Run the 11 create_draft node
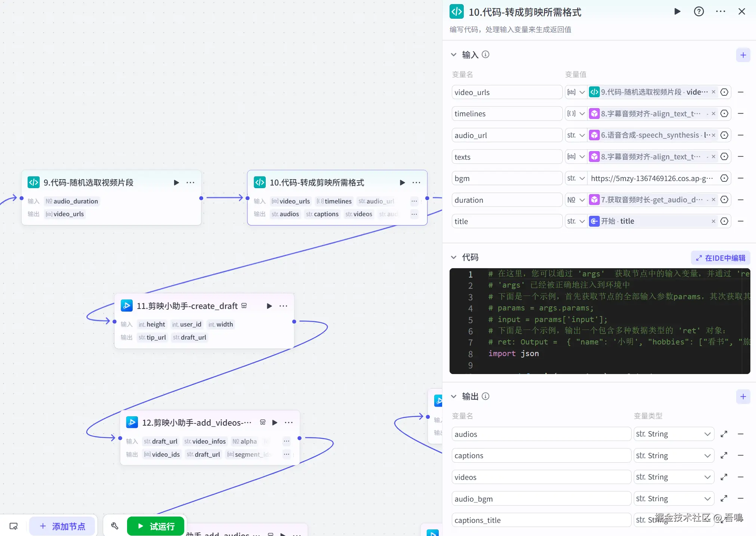756x536 pixels. [x=269, y=306]
